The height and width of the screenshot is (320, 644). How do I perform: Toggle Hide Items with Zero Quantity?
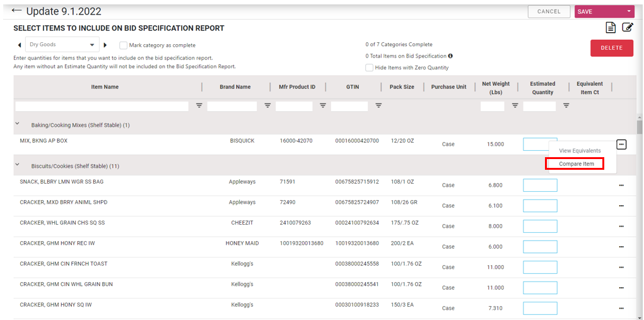click(x=369, y=68)
